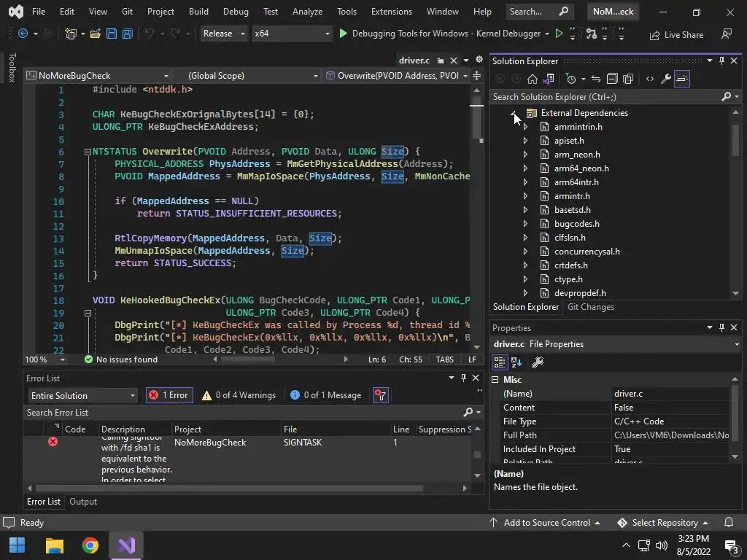Open the x64 platform dropdown
The width and height of the screenshot is (747, 560).
pos(292,34)
